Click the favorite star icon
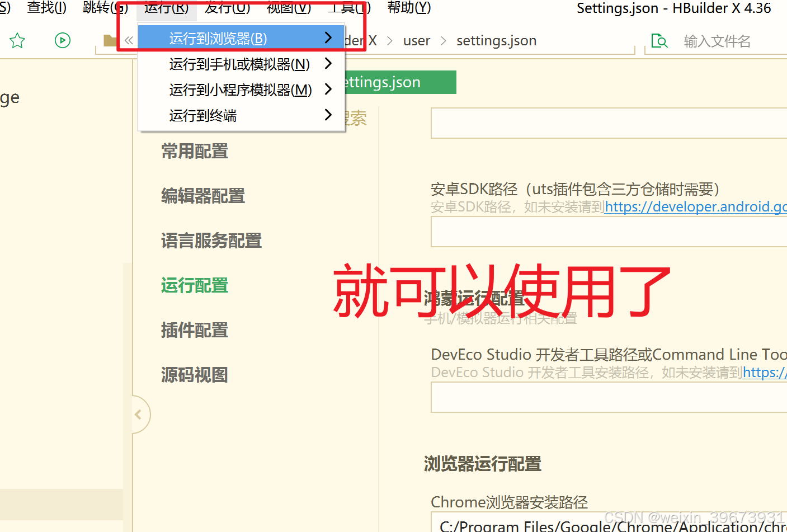The width and height of the screenshot is (787, 532). [x=17, y=40]
